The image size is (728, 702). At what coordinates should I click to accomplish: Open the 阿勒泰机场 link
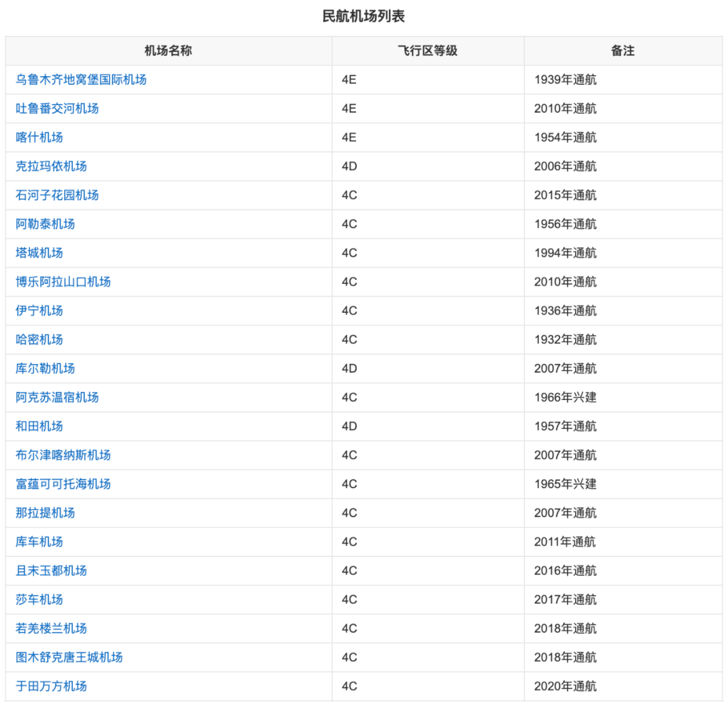coord(45,224)
